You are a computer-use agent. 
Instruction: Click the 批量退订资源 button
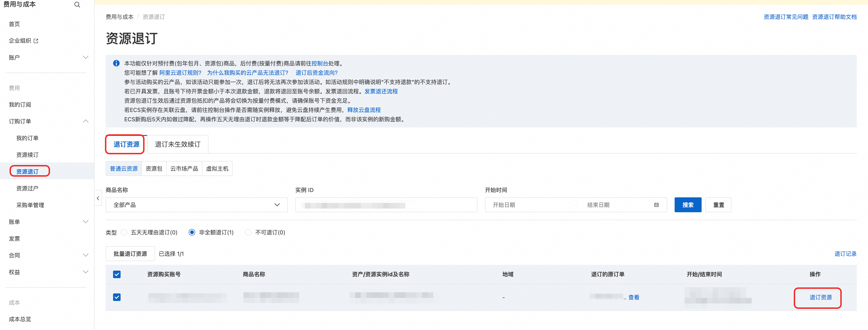[130, 254]
